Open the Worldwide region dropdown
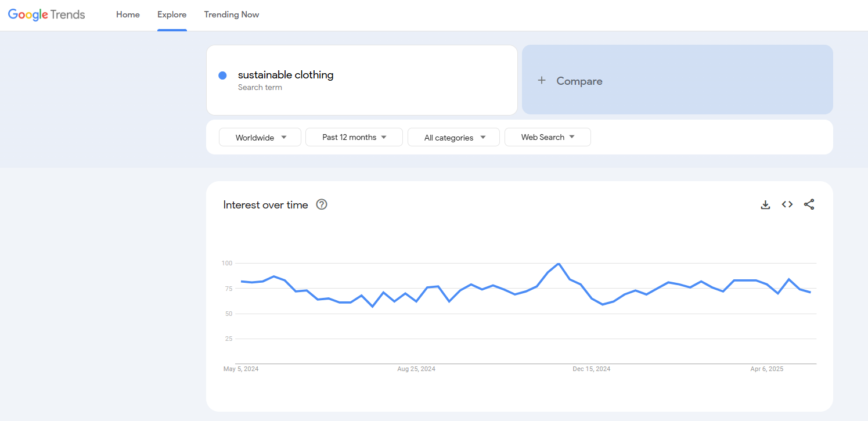Image resolution: width=868 pixels, height=421 pixels. (260, 138)
